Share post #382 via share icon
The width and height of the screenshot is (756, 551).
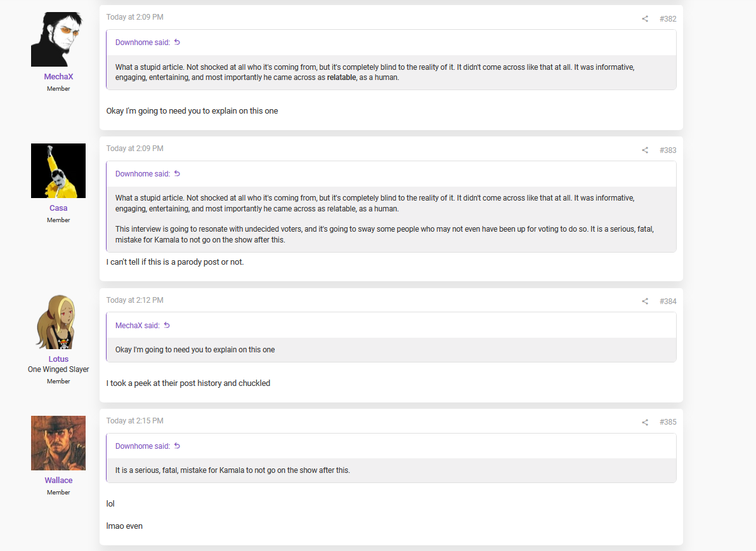pos(644,19)
